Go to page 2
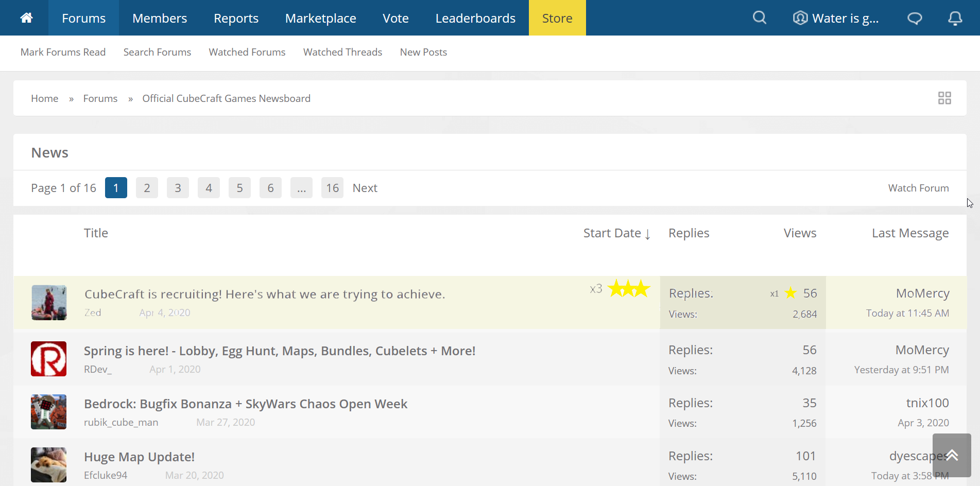This screenshot has width=980, height=486. [x=147, y=188]
